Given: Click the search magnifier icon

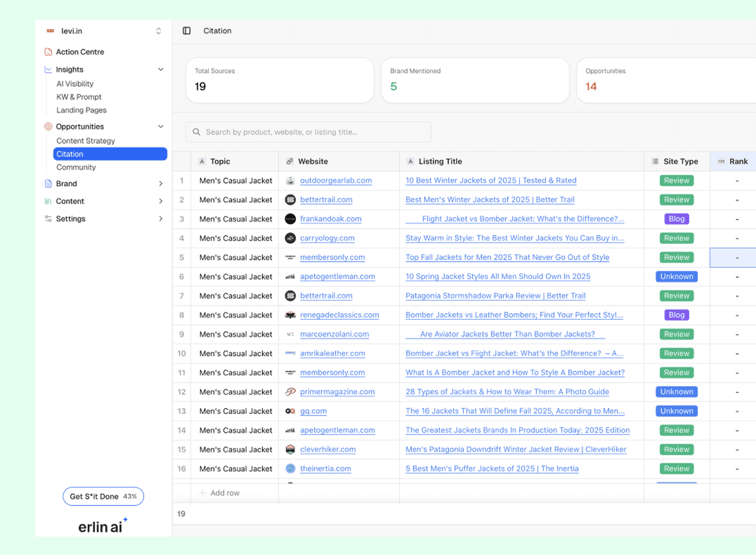Looking at the screenshot, I should (197, 132).
